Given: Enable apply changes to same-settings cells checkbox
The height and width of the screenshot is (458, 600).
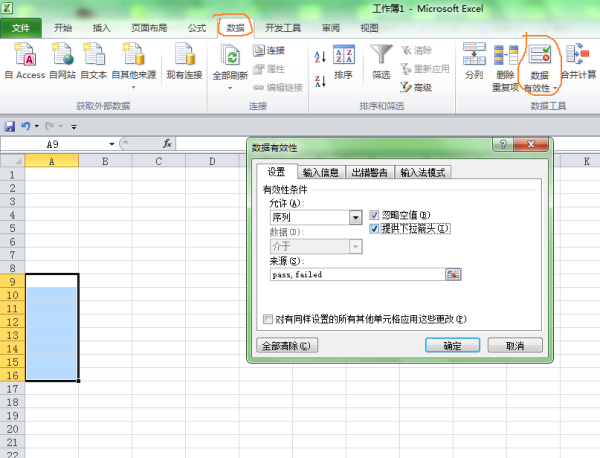Looking at the screenshot, I should tap(267, 319).
